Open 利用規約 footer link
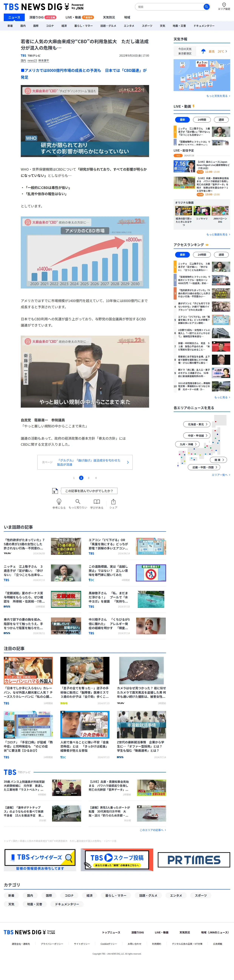 pos(156,944)
